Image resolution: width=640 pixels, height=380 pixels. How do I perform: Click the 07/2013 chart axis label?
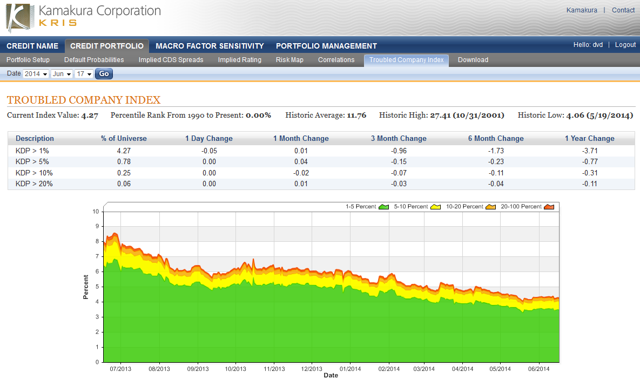pos(120,369)
